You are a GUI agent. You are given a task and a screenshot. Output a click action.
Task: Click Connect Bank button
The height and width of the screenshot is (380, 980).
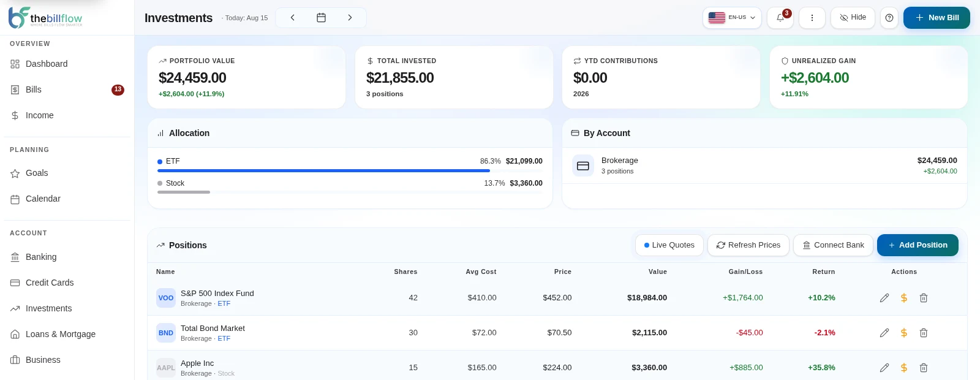click(834, 245)
